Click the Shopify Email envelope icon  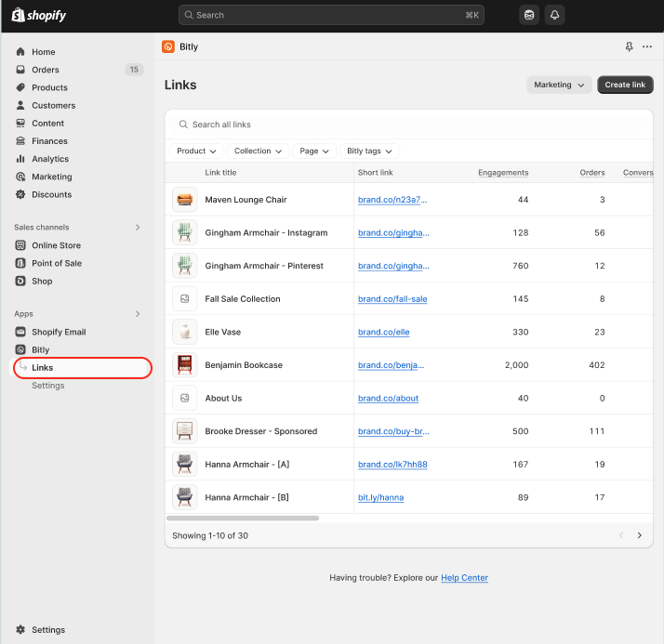click(20, 332)
